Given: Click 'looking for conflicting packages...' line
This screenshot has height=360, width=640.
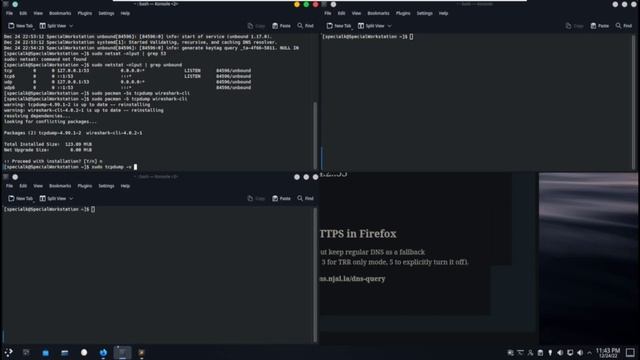Looking at the screenshot, I should (50, 122).
